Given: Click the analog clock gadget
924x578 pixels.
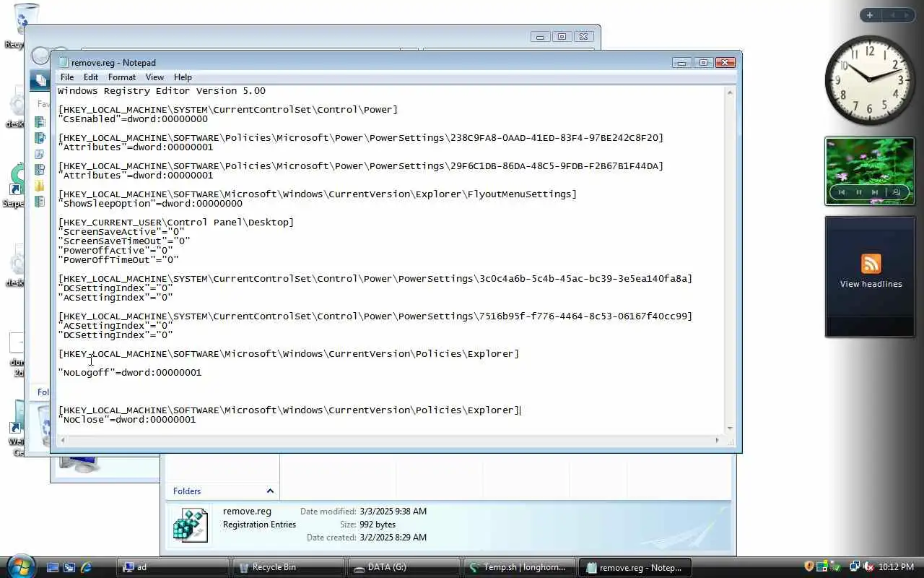Looking at the screenshot, I should point(869,80).
